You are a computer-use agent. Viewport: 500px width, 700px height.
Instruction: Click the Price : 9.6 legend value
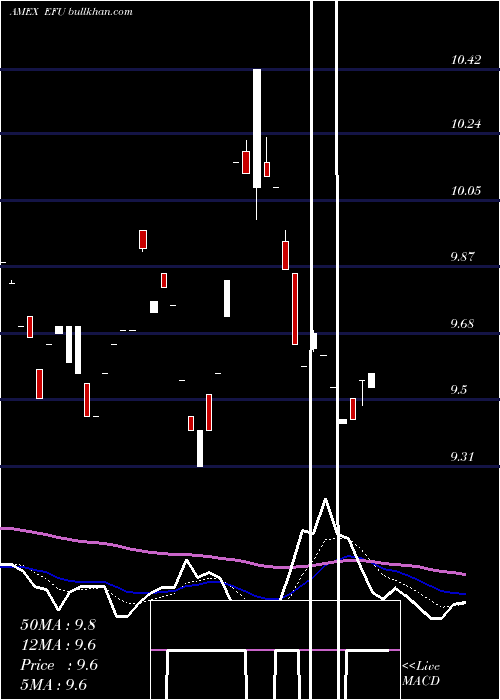coord(59,665)
